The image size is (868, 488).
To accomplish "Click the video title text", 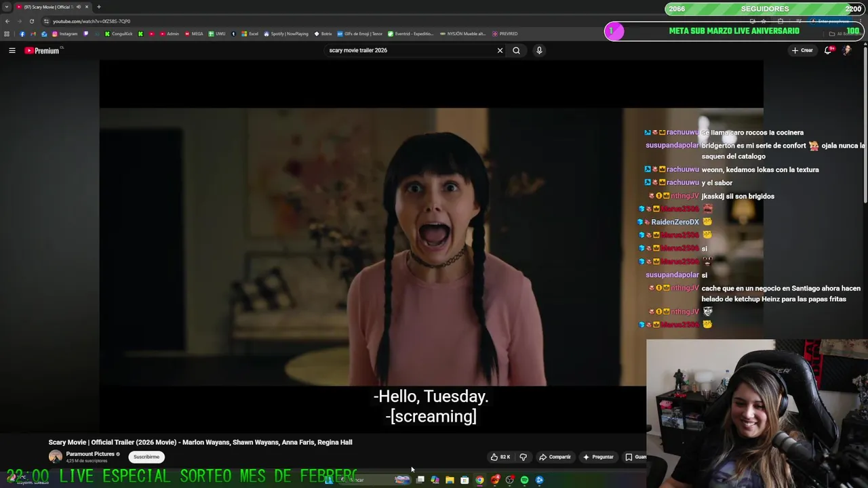I will point(200,443).
